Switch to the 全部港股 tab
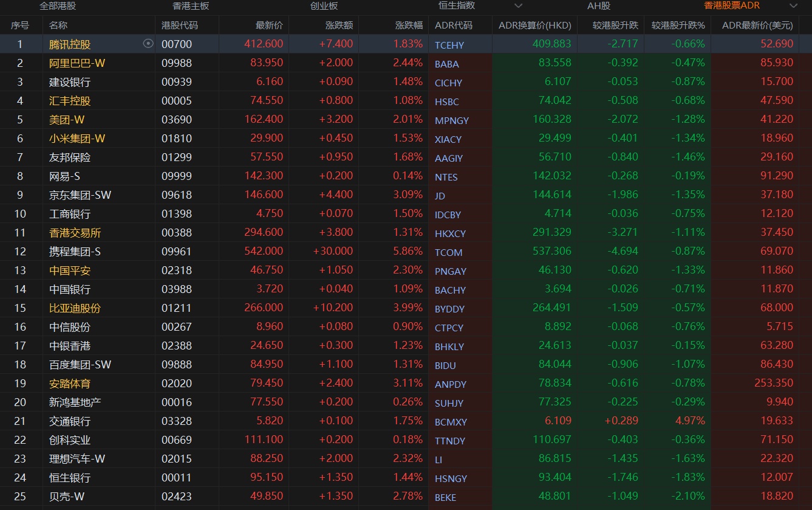The height and width of the screenshot is (510, 812). tap(58, 6)
